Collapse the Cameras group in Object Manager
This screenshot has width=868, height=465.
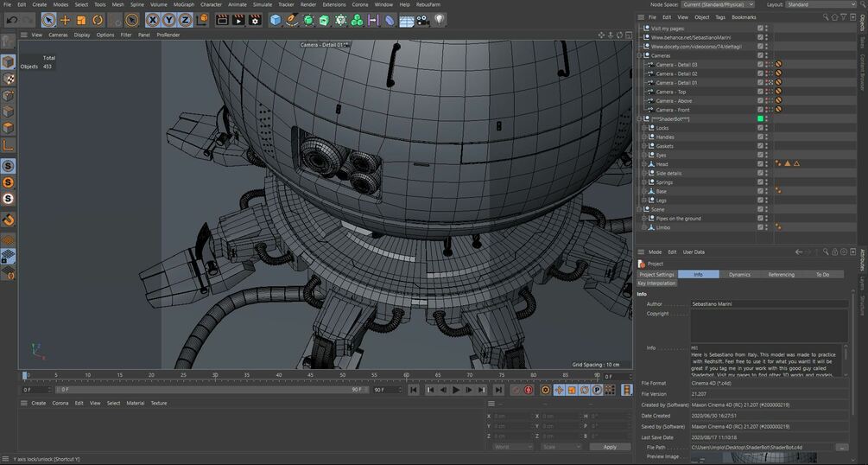tap(641, 55)
